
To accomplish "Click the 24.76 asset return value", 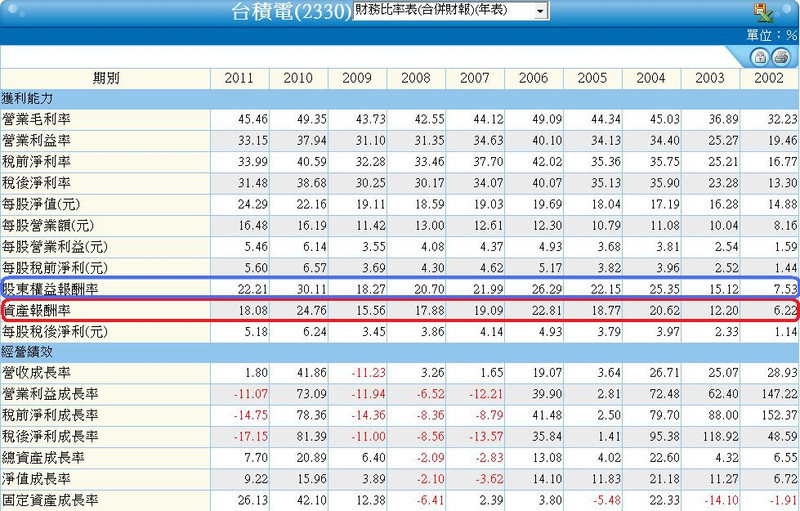I will [x=312, y=311].
